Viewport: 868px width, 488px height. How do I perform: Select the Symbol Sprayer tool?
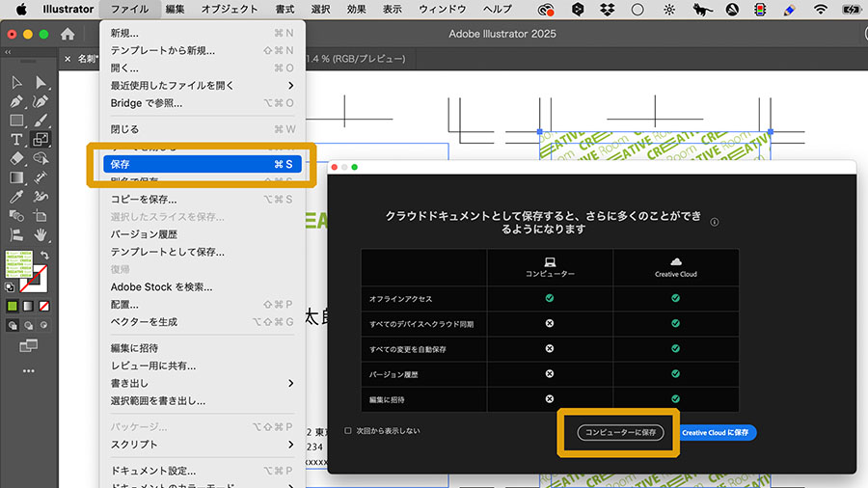coord(41,197)
